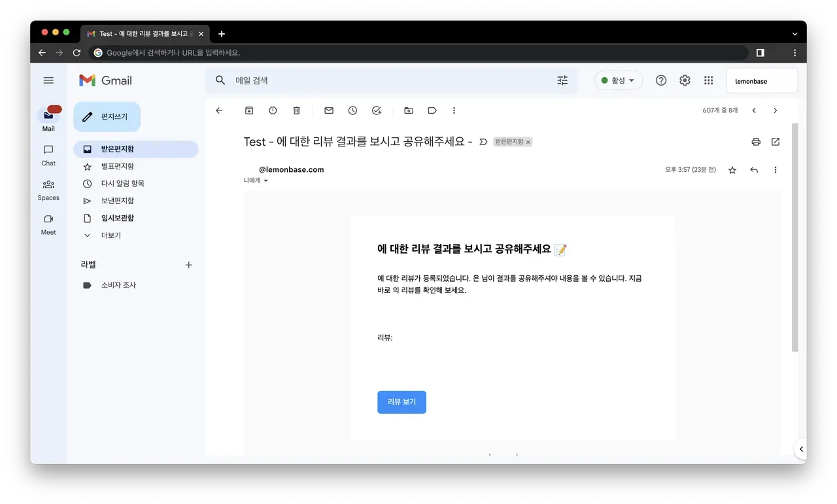Select 별표편지함 starred folder
Image resolution: width=837 pixels, height=504 pixels.
click(x=135, y=167)
